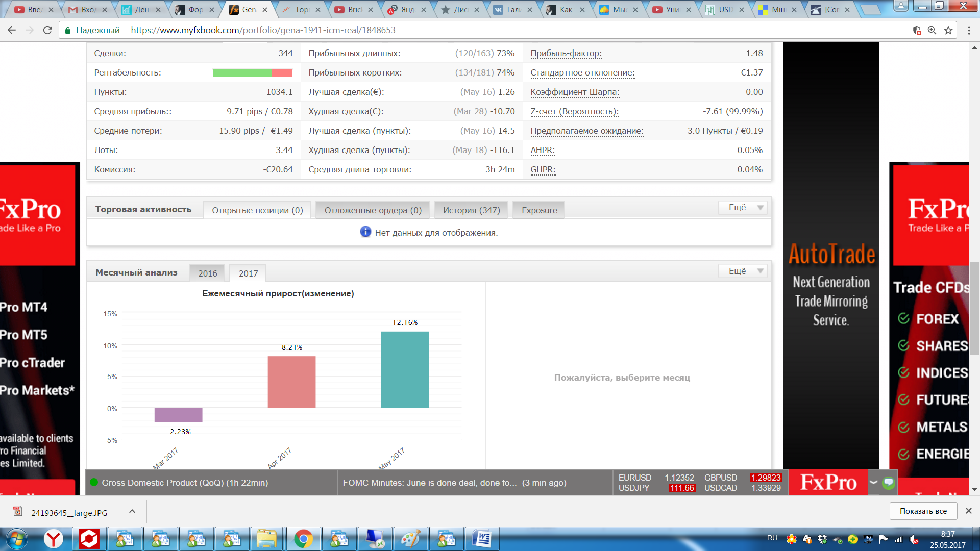Viewport: 980px width, 551px height.
Task: Click the blue info icon in activity panel
Action: (365, 232)
